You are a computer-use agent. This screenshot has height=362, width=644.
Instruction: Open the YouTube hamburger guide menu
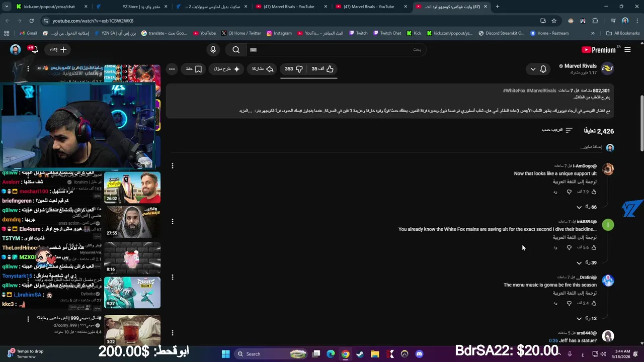click(627, 50)
